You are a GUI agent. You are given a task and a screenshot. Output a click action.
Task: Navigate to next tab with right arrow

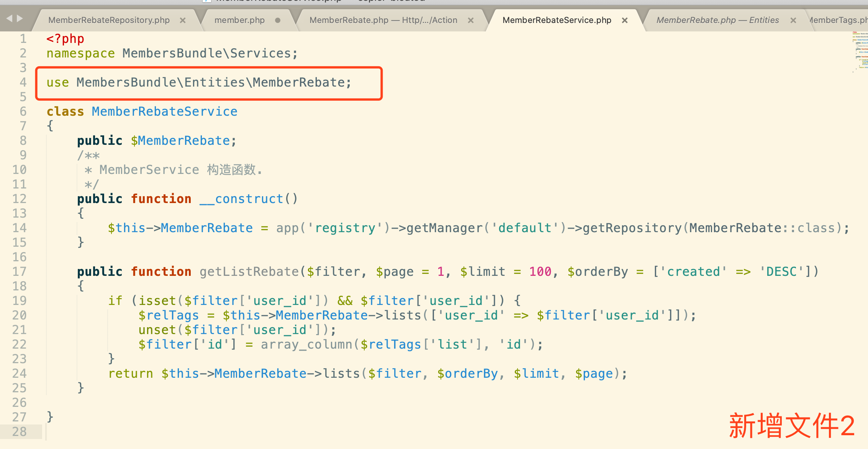point(20,18)
